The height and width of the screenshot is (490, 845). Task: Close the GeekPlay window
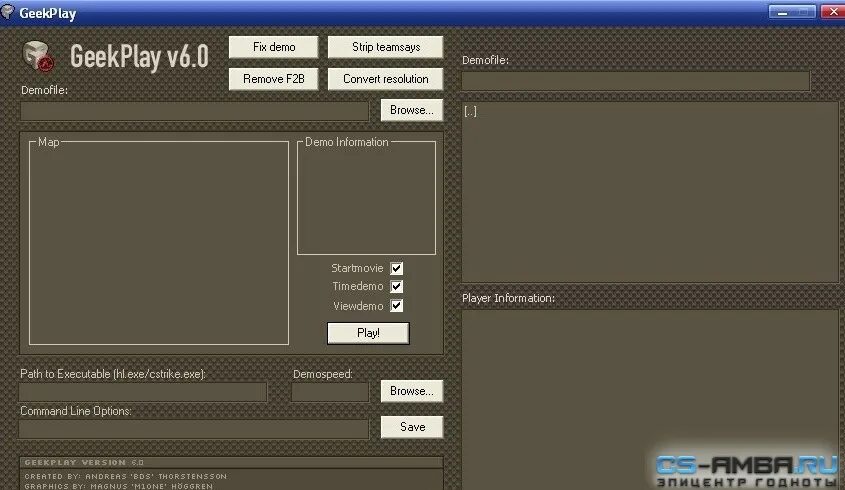[832, 12]
